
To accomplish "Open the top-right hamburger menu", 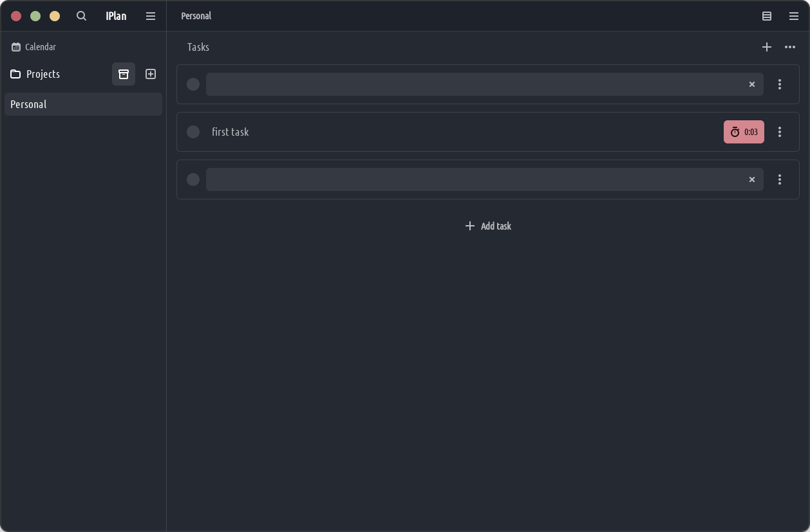I will [x=794, y=16].
